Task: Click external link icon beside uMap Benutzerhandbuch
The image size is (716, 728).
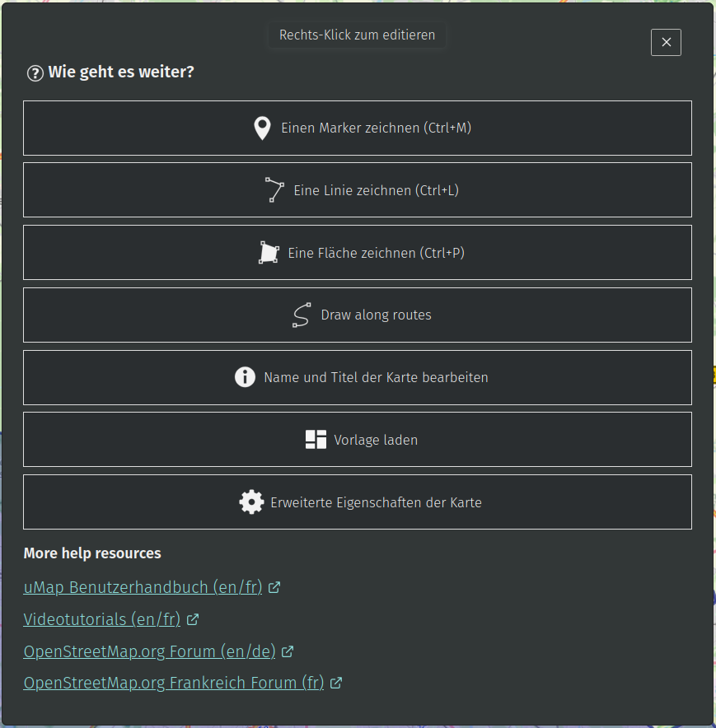Action: 274,588
